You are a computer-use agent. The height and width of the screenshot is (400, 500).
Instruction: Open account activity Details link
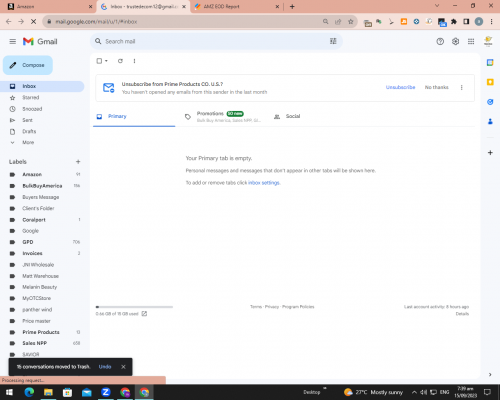(462, 314)
